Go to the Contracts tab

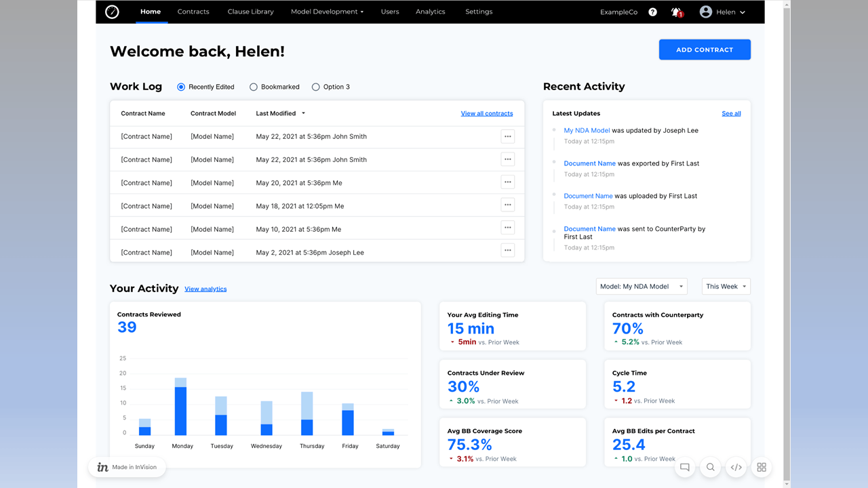[x=193, y=12]
